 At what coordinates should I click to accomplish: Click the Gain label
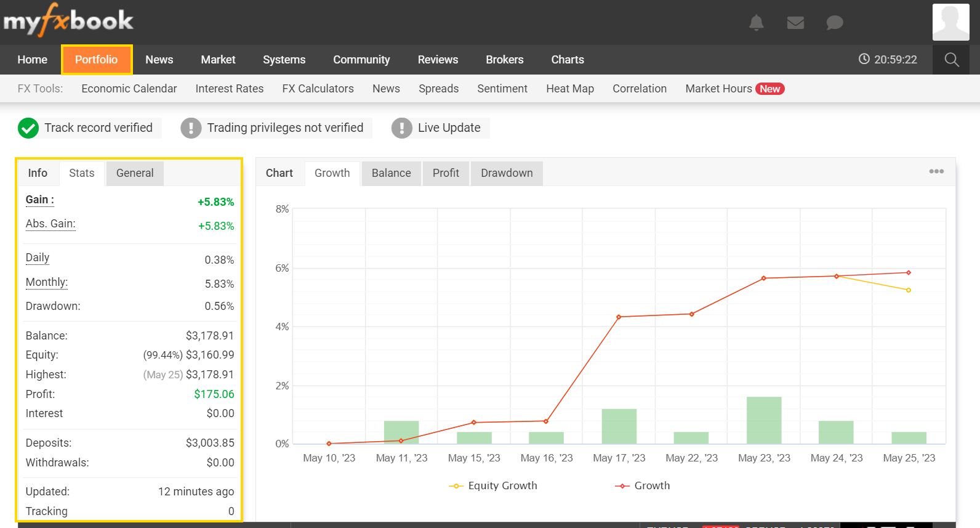click(40, 200)
